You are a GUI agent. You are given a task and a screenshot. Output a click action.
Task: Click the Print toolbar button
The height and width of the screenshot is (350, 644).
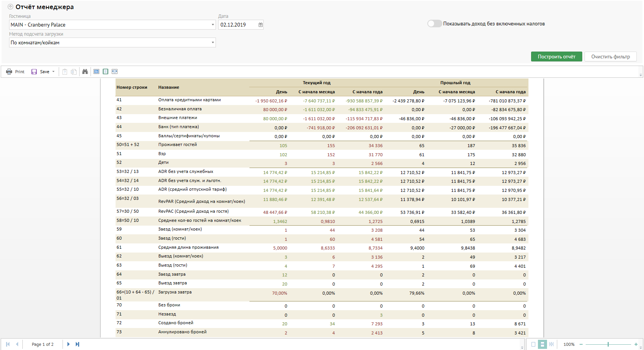[x=15, y=72]
